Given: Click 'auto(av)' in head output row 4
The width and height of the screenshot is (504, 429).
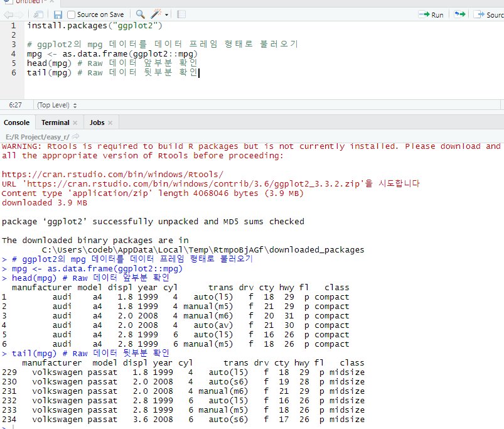Looking at the screenshot, I should click(213, 325).
